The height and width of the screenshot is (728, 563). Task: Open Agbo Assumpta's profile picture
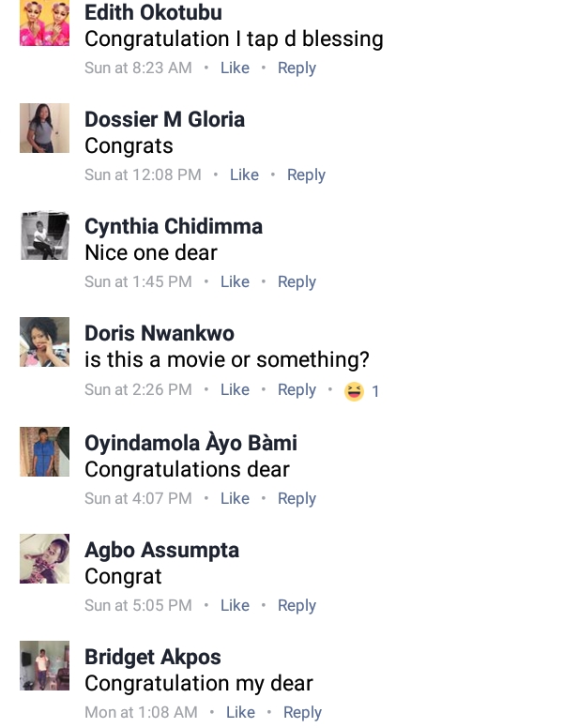pyautogui.click(x=45, y=558)
